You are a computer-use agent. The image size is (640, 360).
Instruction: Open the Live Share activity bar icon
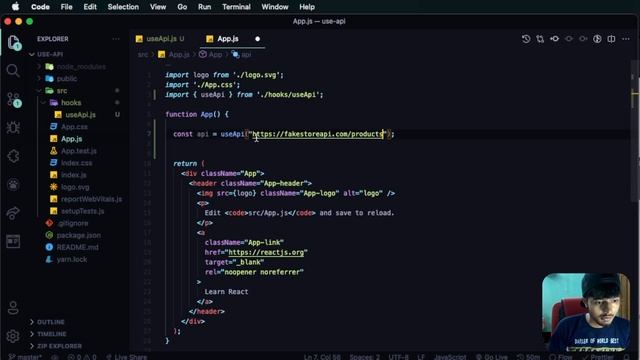coord(13,213)
